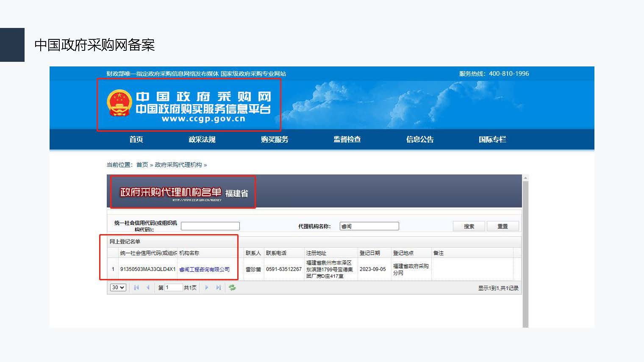Select the phone cell 0591-63512267
The height and width of the screenshot is (362, 644).
[x=284, y=269]
